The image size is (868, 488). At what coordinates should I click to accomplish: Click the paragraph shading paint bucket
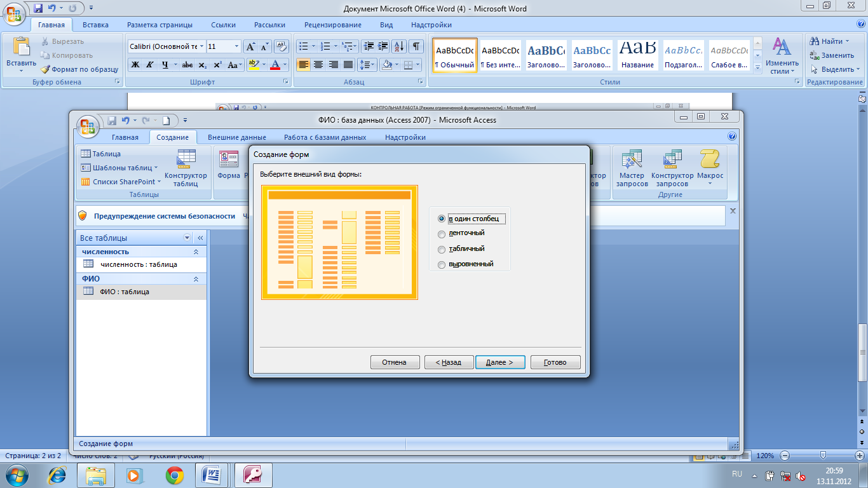click(x=386, y=65)
